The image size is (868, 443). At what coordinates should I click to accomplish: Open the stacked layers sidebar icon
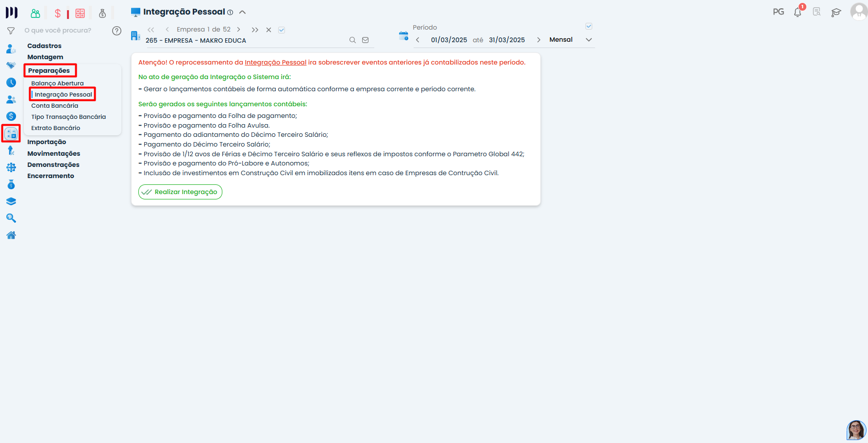11,201
